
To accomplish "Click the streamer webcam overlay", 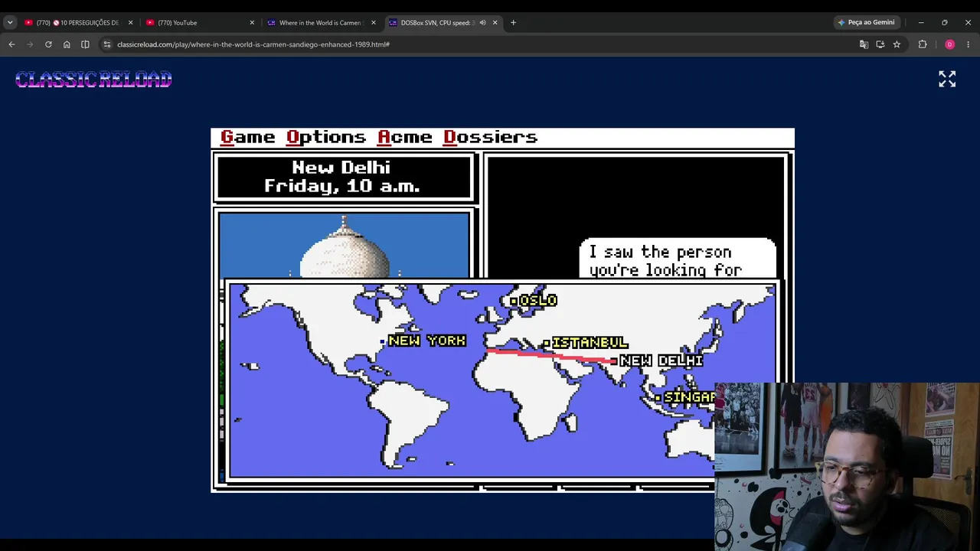I will click(847, 466).
